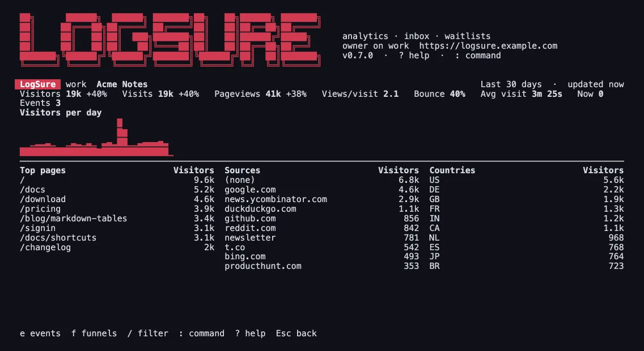Screen dimensions: 644x351
Task: Click the Countries column header
Action: [x=452, y=170]
